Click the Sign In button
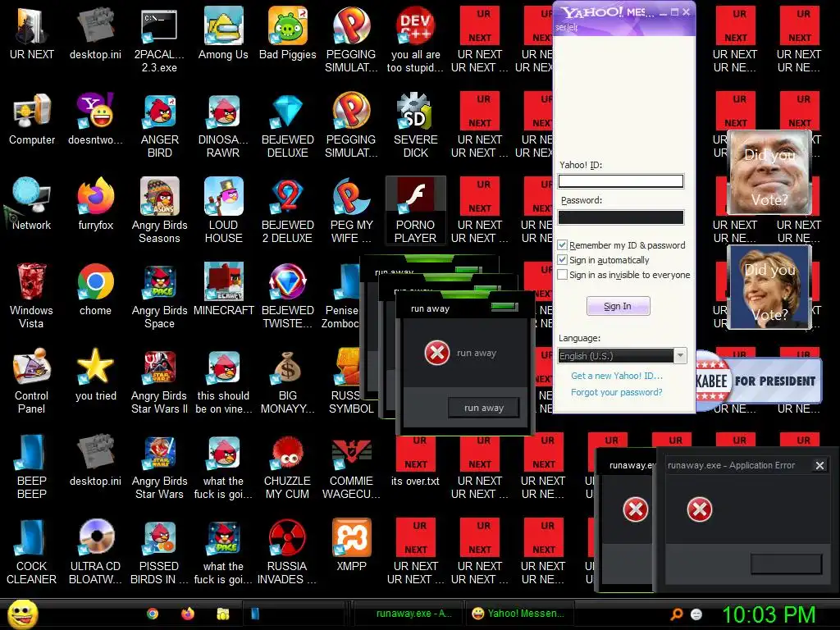Viewport: 840px width, 630px height. (619, 306)
